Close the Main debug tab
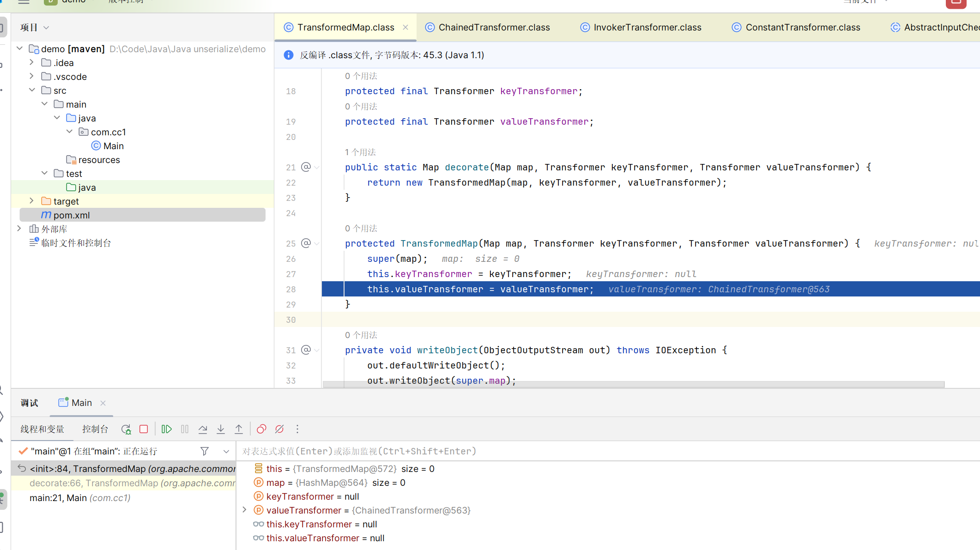The width and height of the screenshot is (980, 550). (103, 403)
